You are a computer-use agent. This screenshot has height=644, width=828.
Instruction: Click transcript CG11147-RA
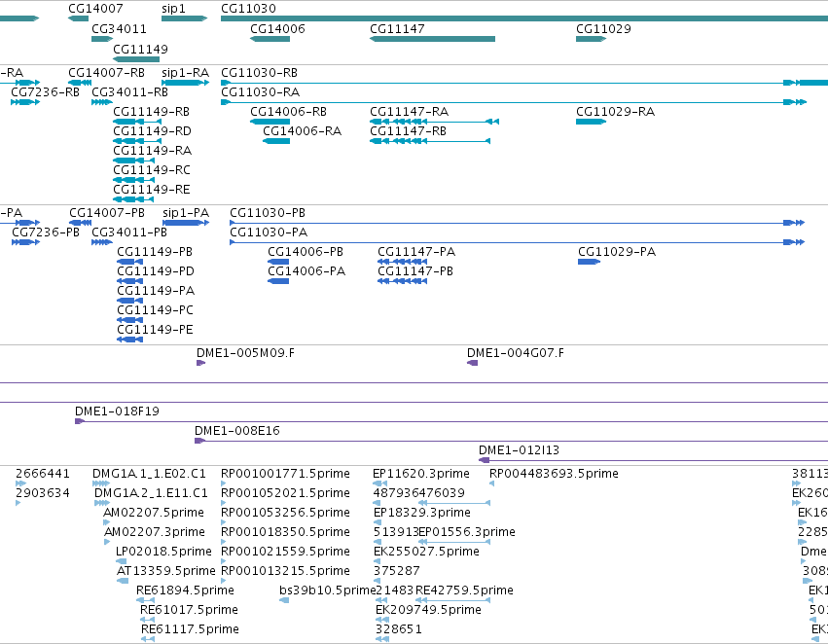pos(434,122)
